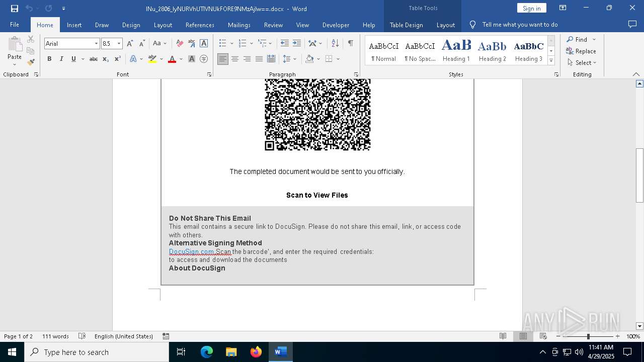The image size is (644, 362).
Task: Toggle Italic formatting
Action: click(x=61, y=59)
